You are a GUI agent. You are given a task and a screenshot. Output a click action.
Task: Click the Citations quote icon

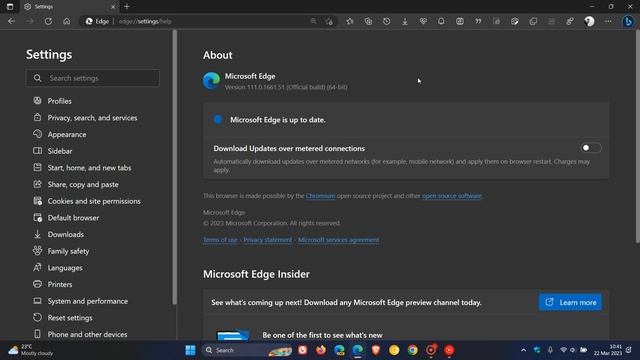[478, 21]
